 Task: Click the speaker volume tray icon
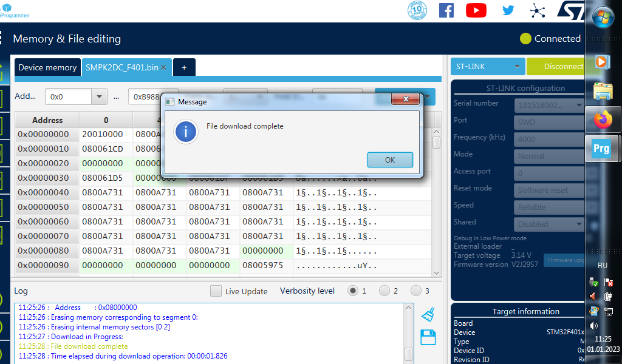594,326
